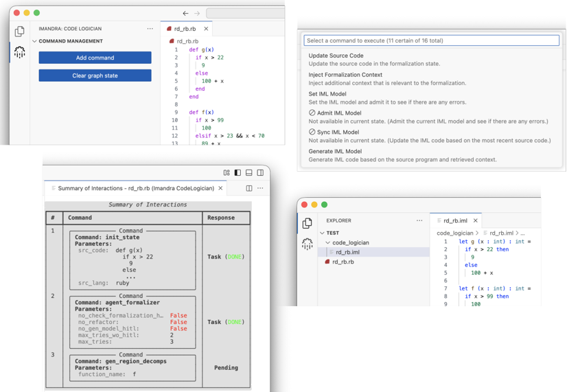Open more actions beside Imandra: Code Logician title
Viewport: 567px width, 392px height.
[x=150, y=29]
